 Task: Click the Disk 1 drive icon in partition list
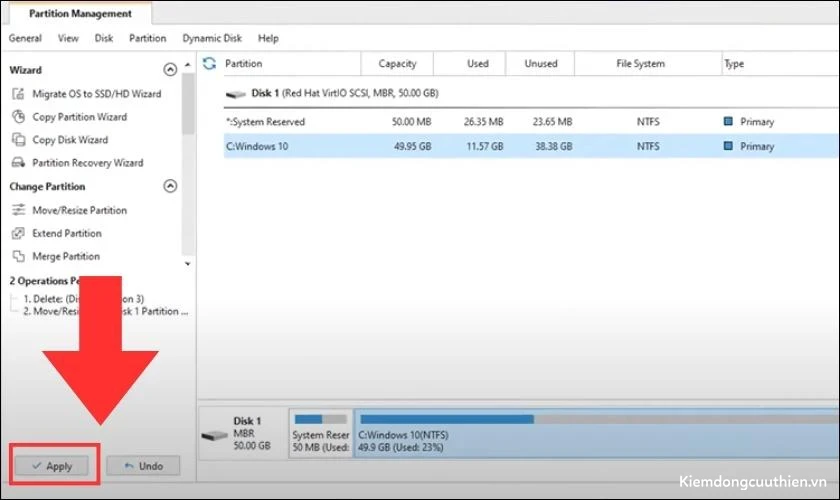coord(235,94)
